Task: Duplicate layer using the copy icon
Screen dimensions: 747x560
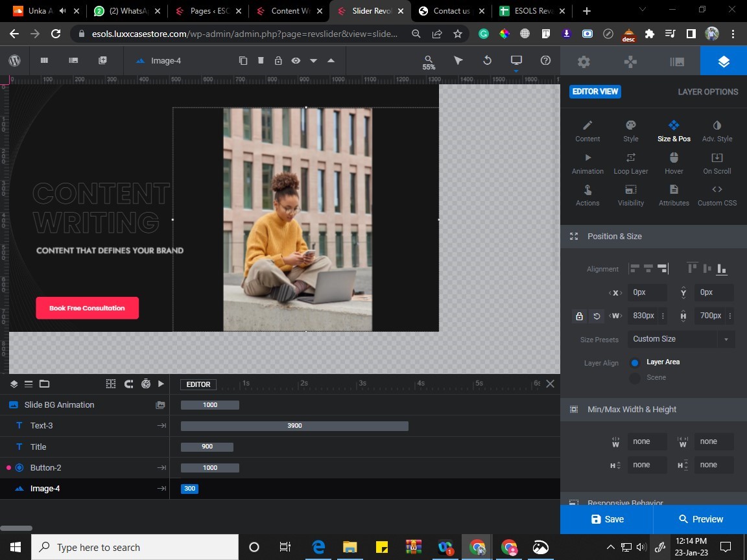Action: click(x=243, y=60)
